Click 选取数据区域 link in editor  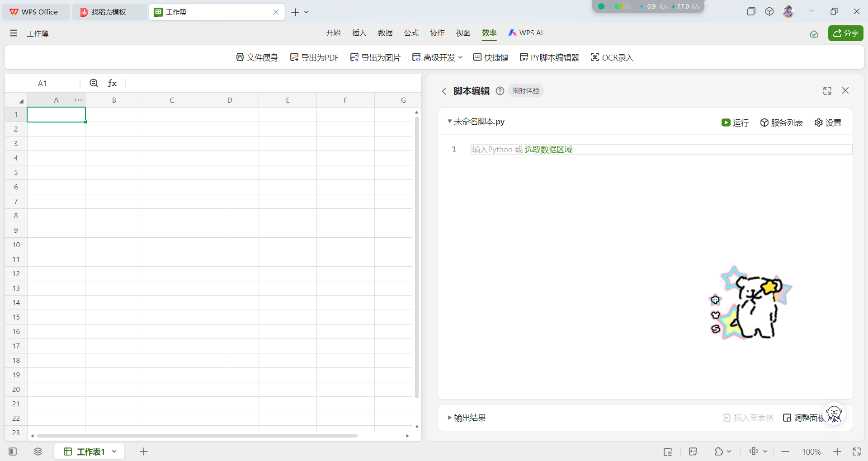pos(548,150)
